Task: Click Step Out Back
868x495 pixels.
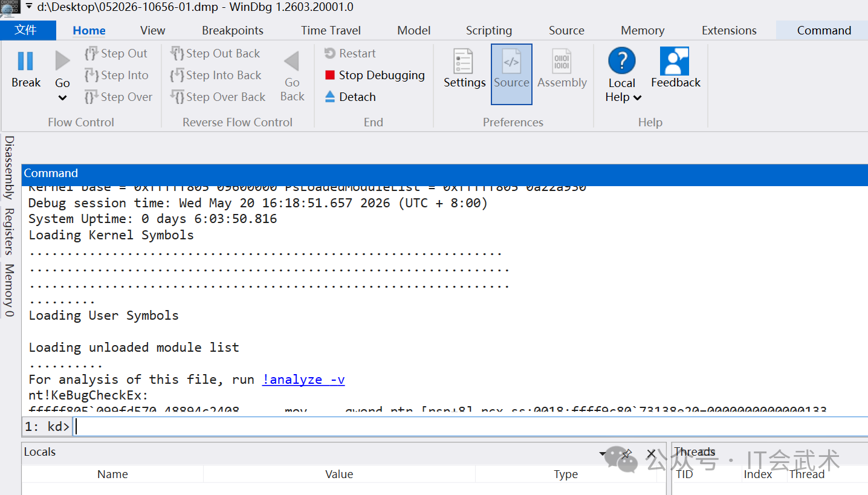Action: [215, 54]
